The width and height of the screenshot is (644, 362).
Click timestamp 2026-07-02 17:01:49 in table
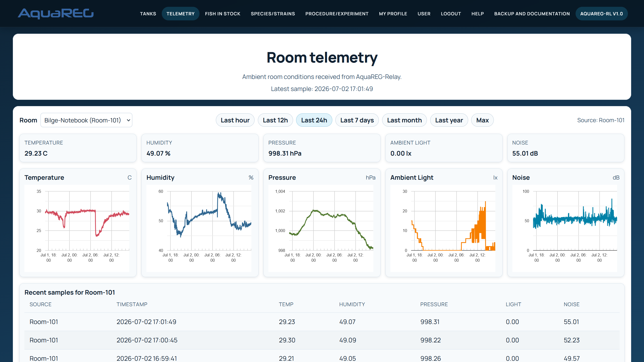click(x=146, y=322)
